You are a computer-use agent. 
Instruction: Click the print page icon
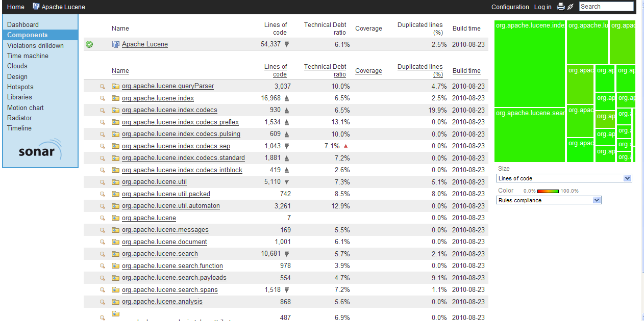[x=560, y=7]
